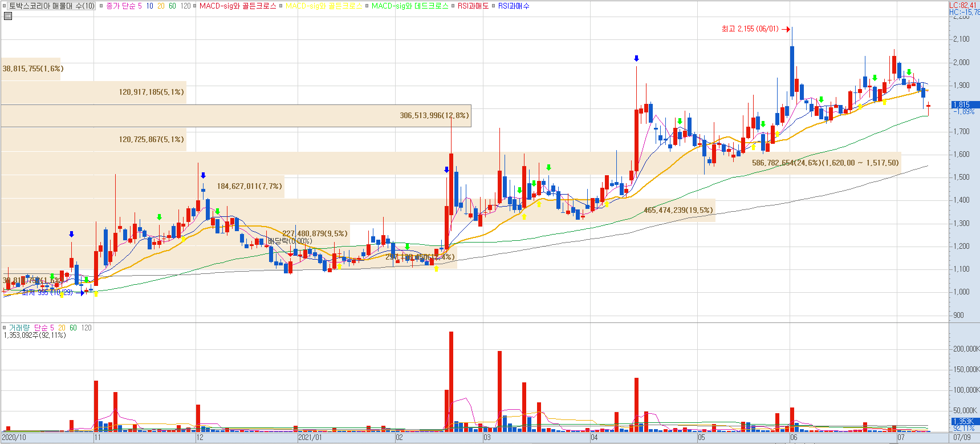Click the 900 price axis label

point(958,316)
